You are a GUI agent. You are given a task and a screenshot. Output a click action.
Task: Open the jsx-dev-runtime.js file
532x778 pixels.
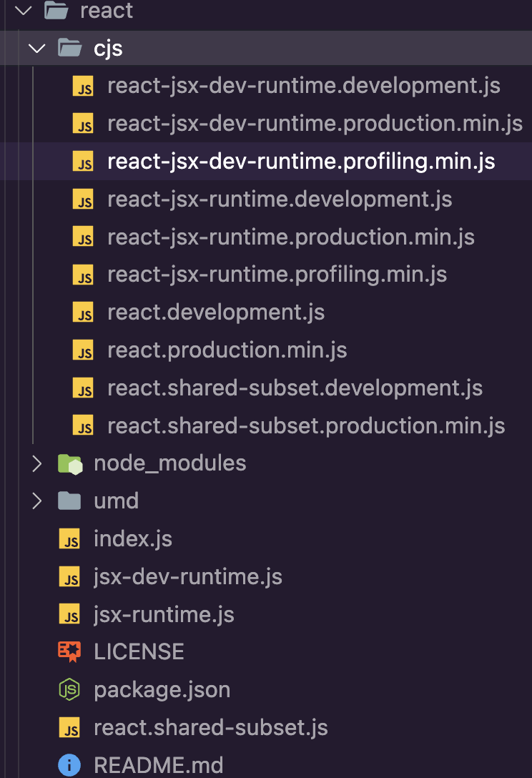(x=188, y=577)
